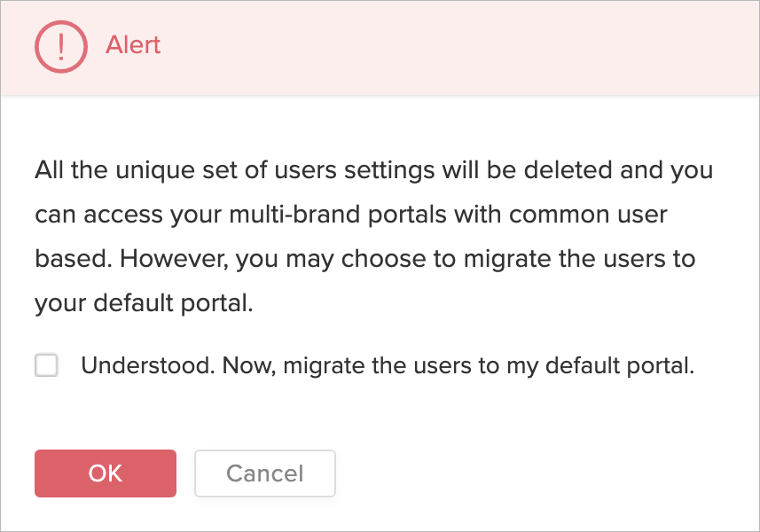This screenshot has height=532, width=760.
Task: Confirm the settings deletion with OK
Action: click(x=106, y=473)
